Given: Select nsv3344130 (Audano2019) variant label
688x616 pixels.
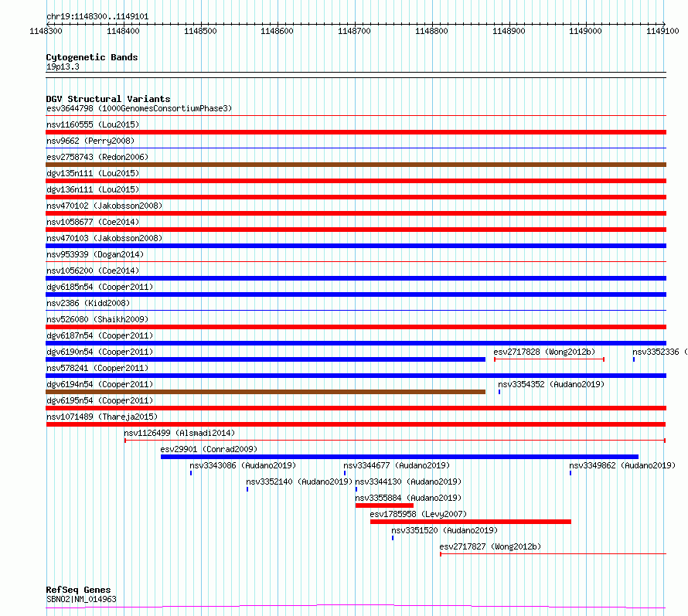Looking at the screenshot, I should point(408,482).
